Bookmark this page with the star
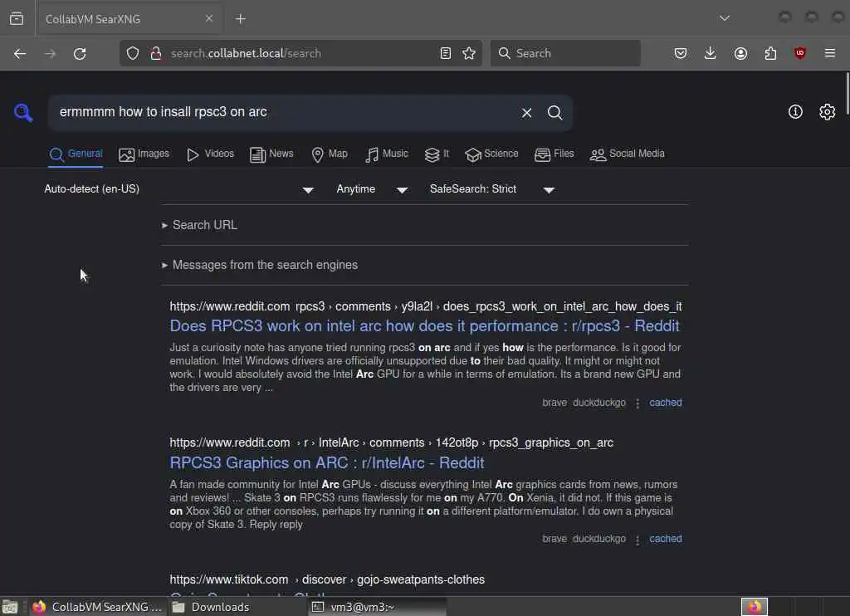This screenshot has width=850, height=616. click(469, 53)
